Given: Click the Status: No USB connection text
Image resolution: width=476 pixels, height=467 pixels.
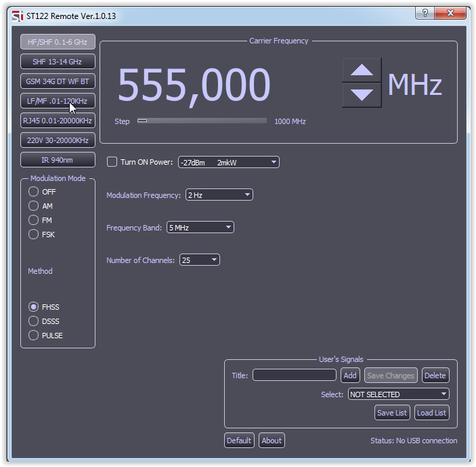Looking at the screenshot, I should point(414,441).
